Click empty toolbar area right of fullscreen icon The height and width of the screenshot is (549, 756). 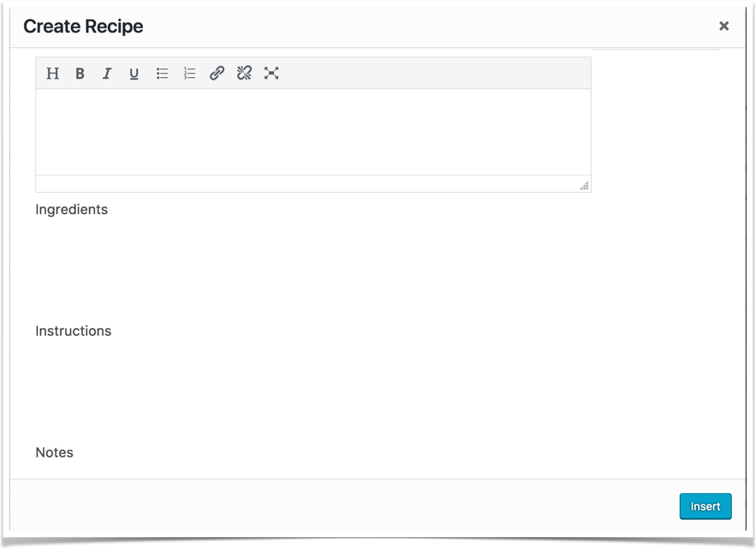click(x=434, y=73)
